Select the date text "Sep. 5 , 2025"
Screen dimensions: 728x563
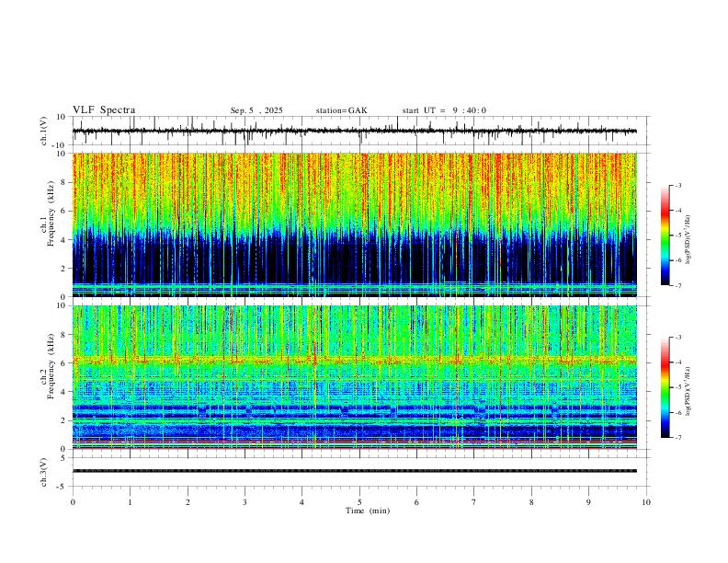(256, 110)
